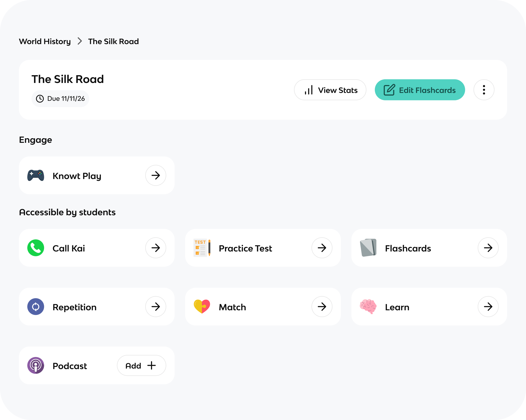Click the green Call Kai phone icon
The width and height of the screenshot is (526, 420).
click(36, 248)
